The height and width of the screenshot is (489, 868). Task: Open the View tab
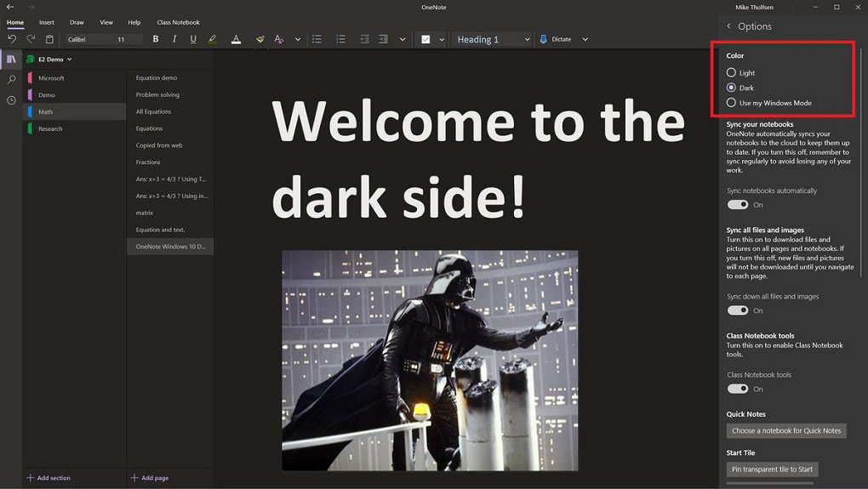(106, 22)
